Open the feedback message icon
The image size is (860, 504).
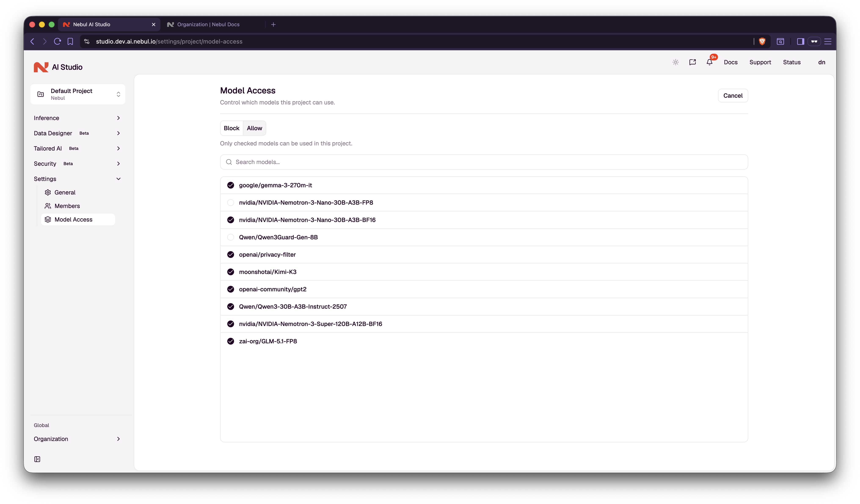click(692, 62)
